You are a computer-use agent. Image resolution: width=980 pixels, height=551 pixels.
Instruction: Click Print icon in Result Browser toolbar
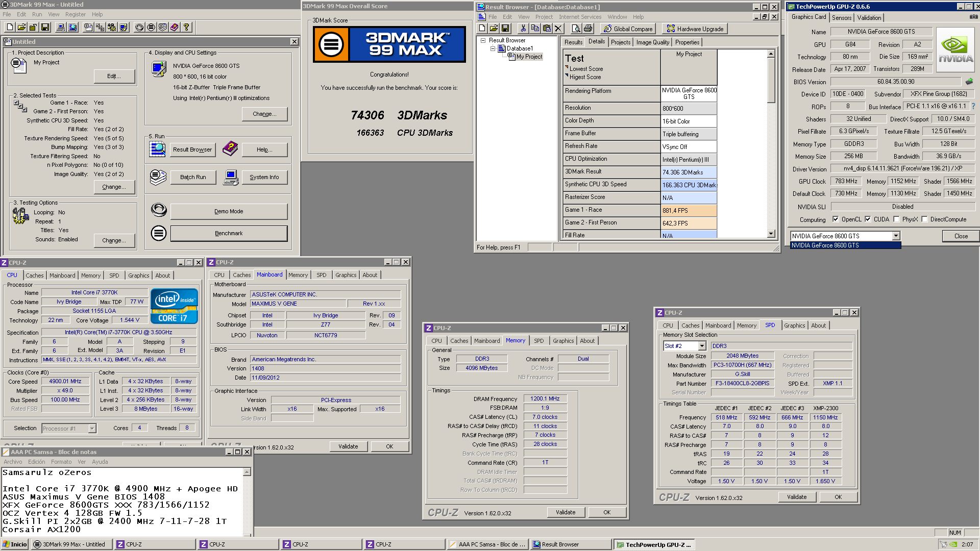[588, 29]
